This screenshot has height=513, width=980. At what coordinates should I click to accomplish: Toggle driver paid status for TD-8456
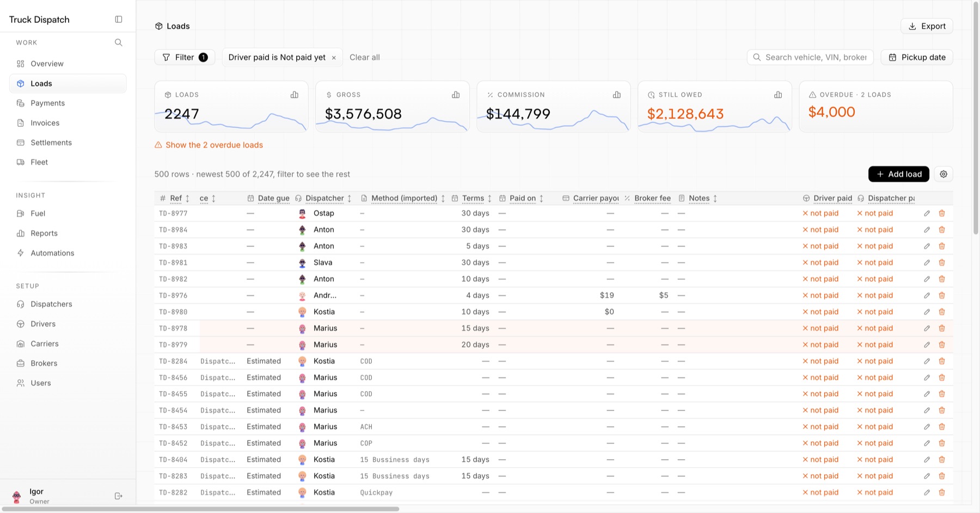coord(820,378)
